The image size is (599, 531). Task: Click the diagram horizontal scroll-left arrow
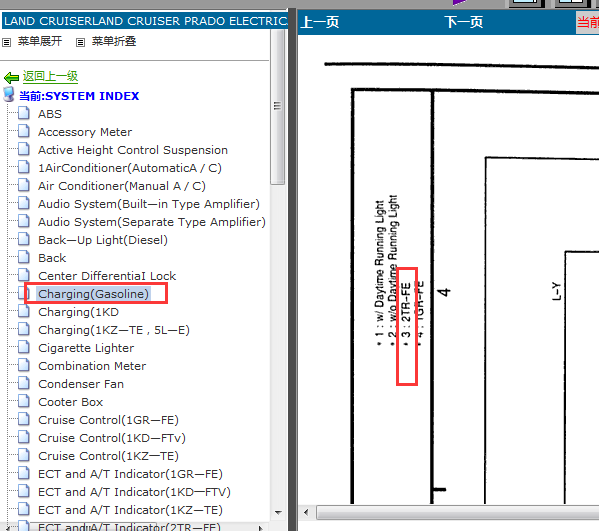tap(306, 512)
